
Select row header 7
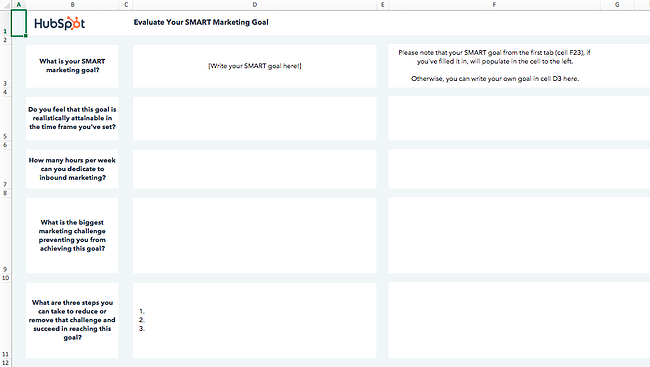[x=5, y=169]
